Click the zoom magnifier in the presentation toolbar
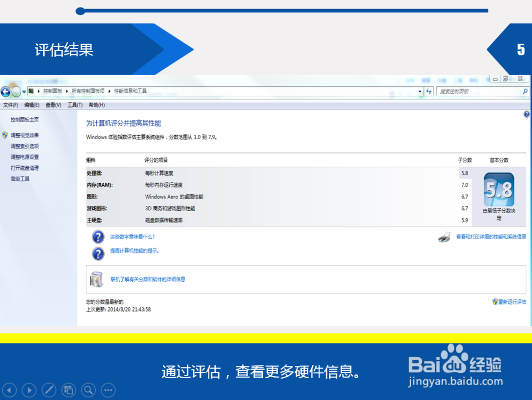Viewport: 532px width, 400px height. (x=88, y=390)
